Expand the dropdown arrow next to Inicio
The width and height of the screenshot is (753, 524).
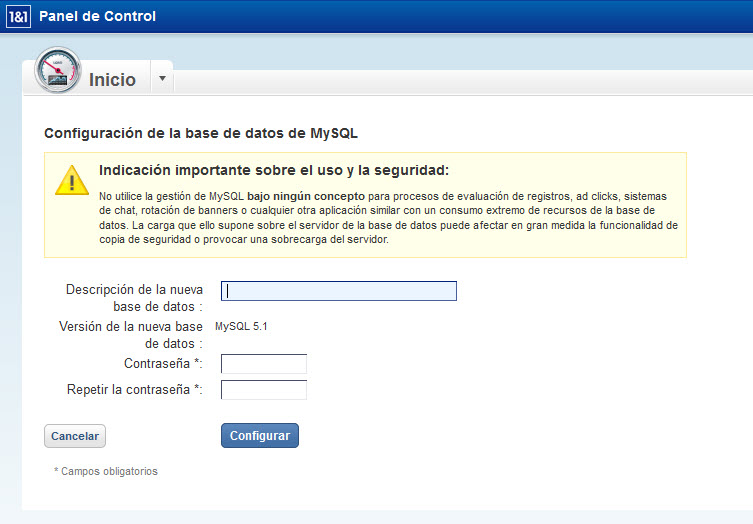pyautogui.click(x=162, y=78)
